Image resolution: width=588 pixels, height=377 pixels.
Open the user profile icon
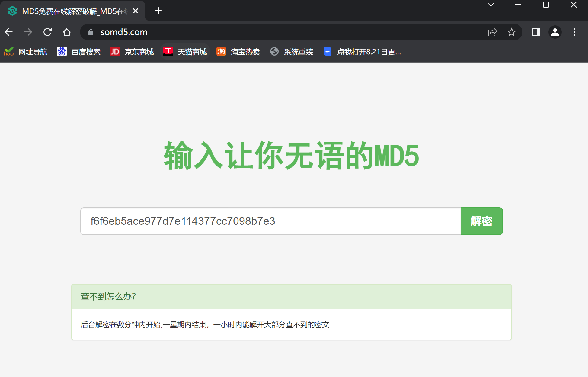coord(555,32)
